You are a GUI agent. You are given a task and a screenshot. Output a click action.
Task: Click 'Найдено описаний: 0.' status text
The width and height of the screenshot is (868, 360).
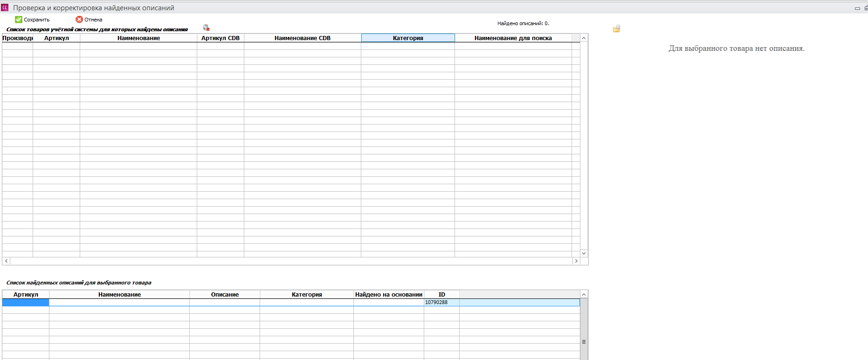[523, 23]
